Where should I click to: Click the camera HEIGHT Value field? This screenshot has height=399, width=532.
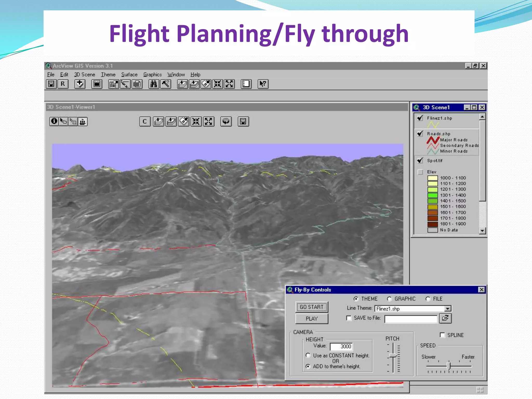click(341, 347)
